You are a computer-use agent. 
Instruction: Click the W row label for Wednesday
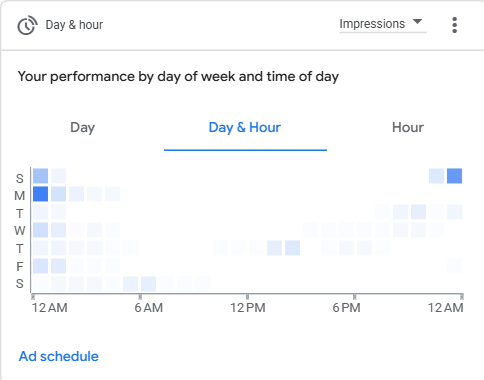coord(20,230)
